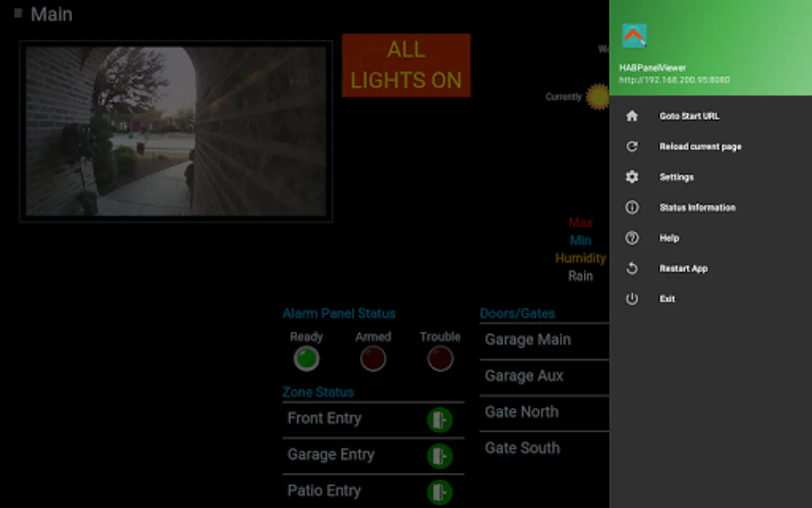Click the green Ready indicator light
This screenshot has height=508, width=812.
click(x=306, y=358)
